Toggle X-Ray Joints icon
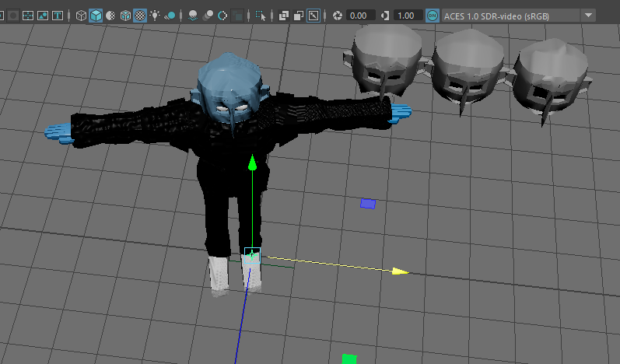The width and height of the screenshot is (620, 364). tap(314, 16)
